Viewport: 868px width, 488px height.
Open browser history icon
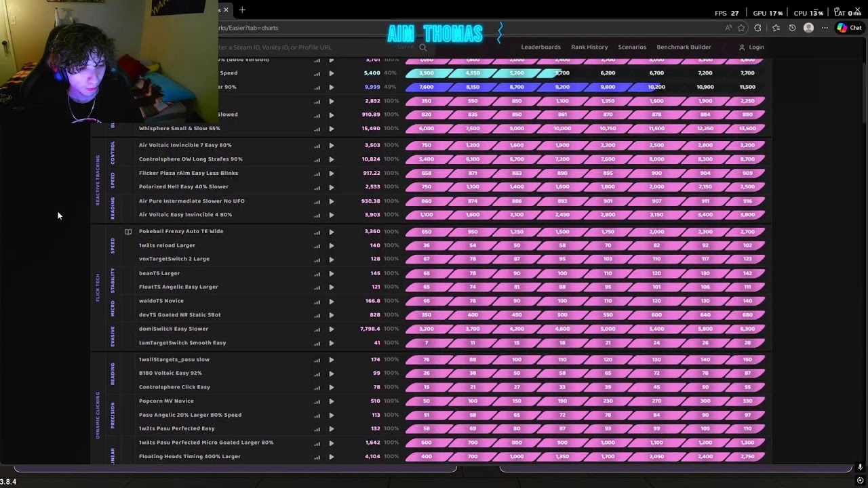click(x=792, y=28)
